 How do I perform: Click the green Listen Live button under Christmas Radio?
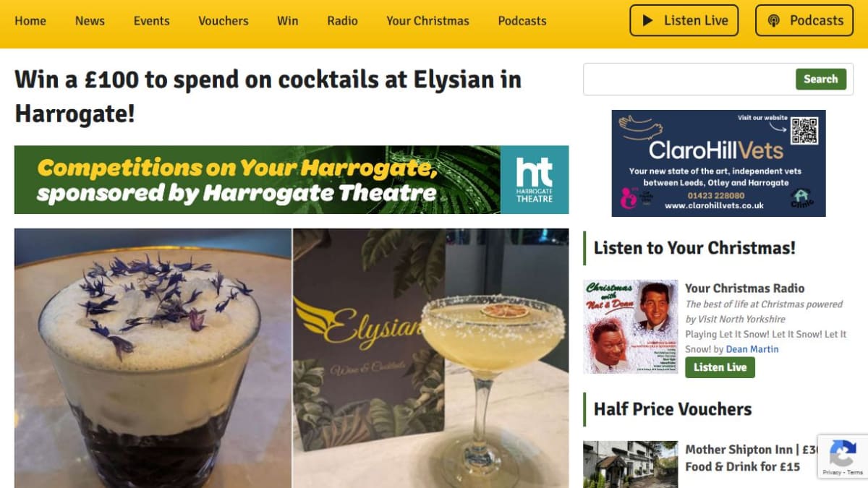point(720,367)
